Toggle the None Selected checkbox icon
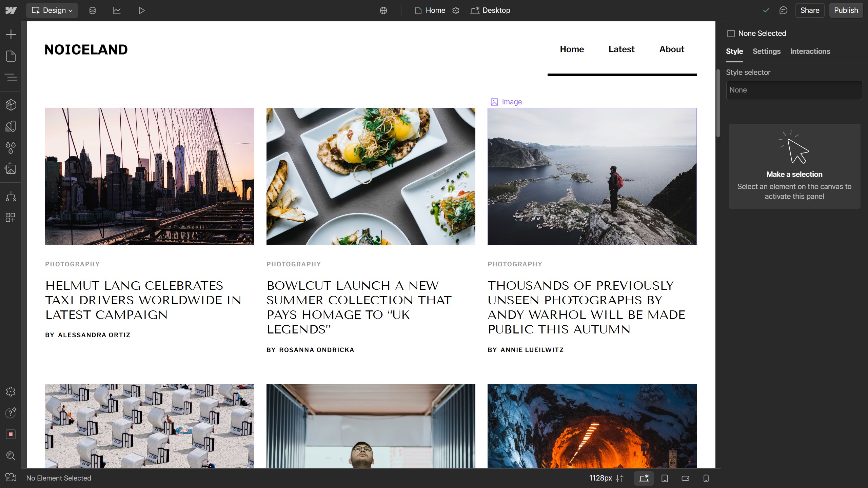 pyautogui.click(x=731, y=34)
